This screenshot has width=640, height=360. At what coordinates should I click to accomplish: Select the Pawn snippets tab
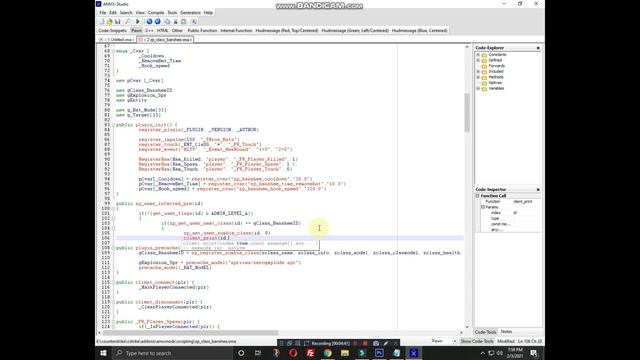(x=136, y=31)
